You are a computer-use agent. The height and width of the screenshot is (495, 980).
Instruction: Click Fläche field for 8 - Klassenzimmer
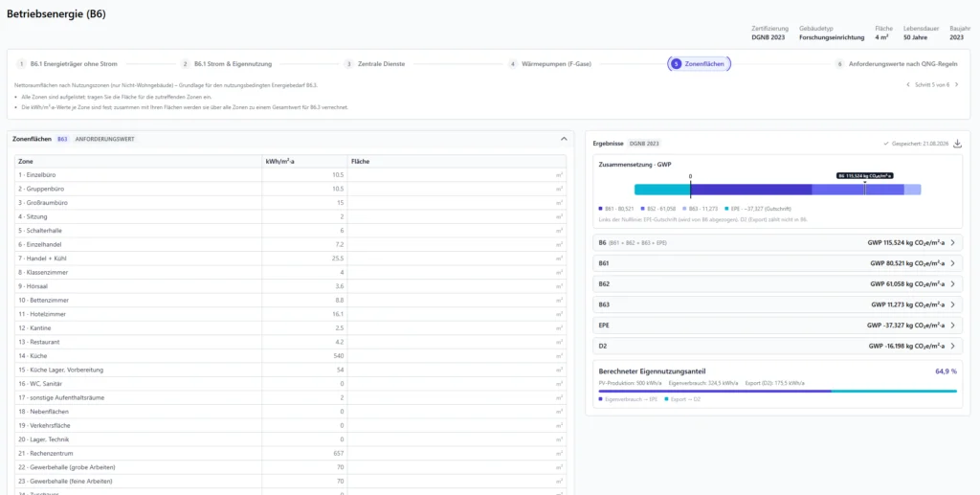[x=457, y=273]
